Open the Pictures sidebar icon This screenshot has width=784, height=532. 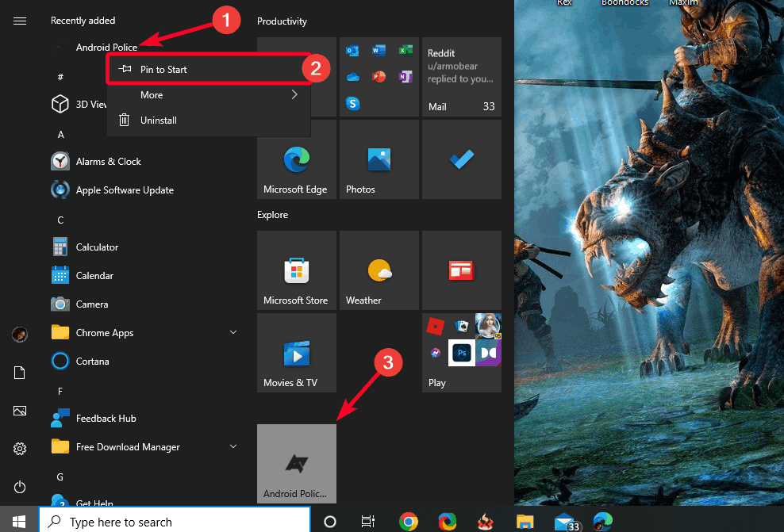coord(20,411)
